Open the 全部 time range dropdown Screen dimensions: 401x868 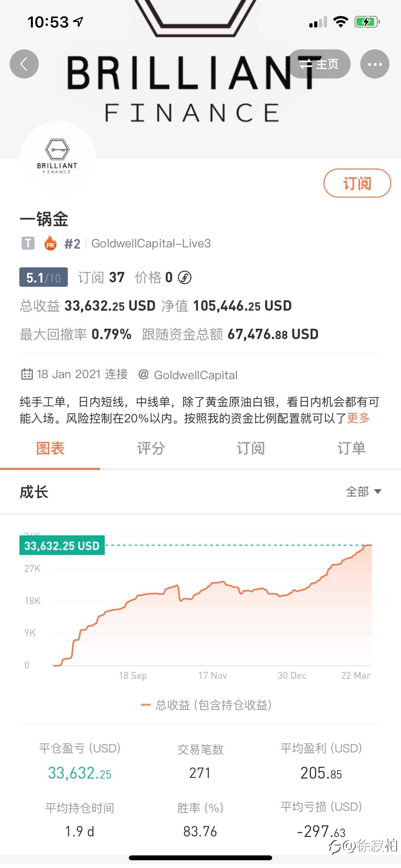coord(363,491)
